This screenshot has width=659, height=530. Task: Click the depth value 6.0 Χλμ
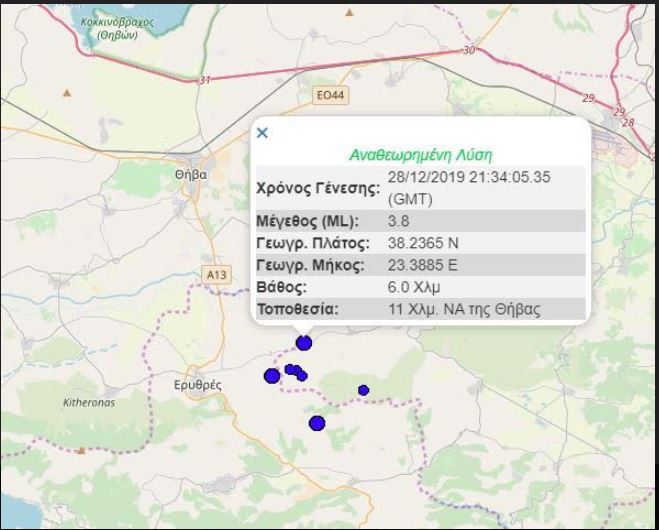410,287
